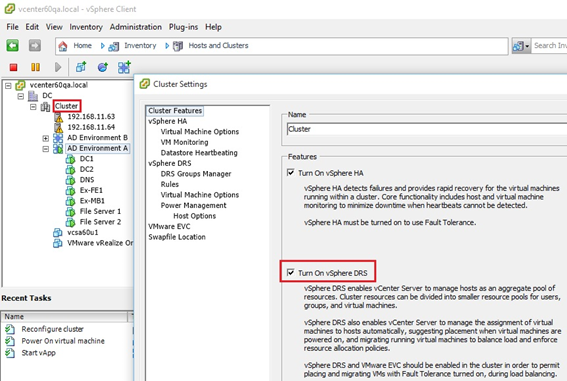
Task: Click the VM icon next to vcsa60u1
Action: (x=57, y=232)
